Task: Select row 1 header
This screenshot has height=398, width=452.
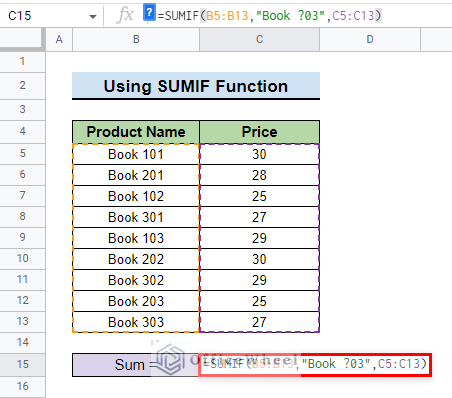Action: click(x=22, y=62)
